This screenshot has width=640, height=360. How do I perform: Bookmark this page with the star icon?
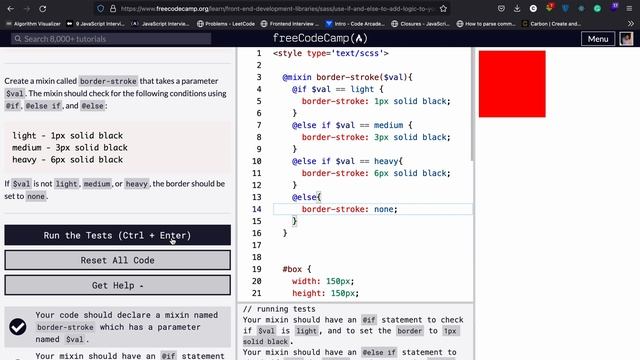(443, 9)
